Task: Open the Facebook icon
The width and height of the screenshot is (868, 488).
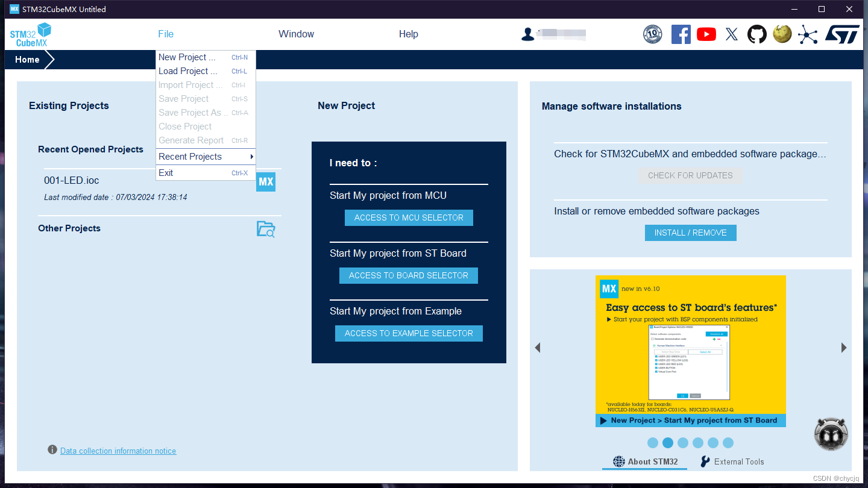Action: 681,34
